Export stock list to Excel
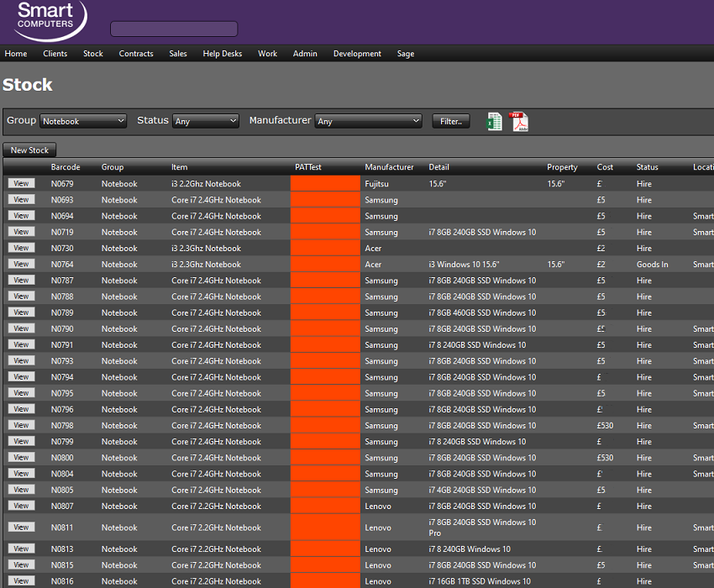Image resolution: width=714 pixels, height=588 pixels. tap(495, 122)
